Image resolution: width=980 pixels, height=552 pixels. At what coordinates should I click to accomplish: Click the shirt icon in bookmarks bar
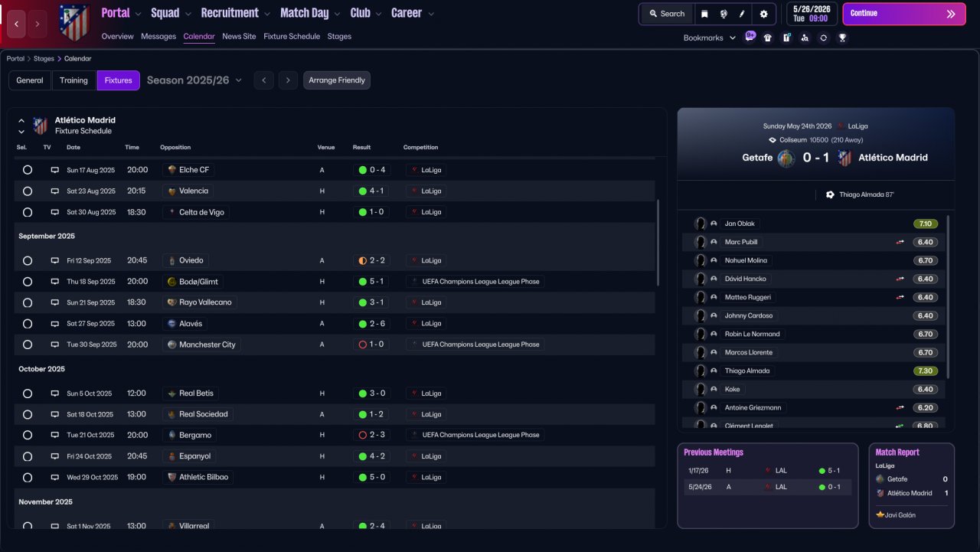click(768, 38)
